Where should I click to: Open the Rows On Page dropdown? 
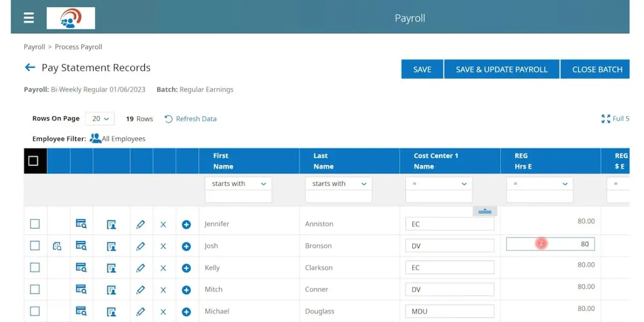pyautogui.click(x=100, y=119)
